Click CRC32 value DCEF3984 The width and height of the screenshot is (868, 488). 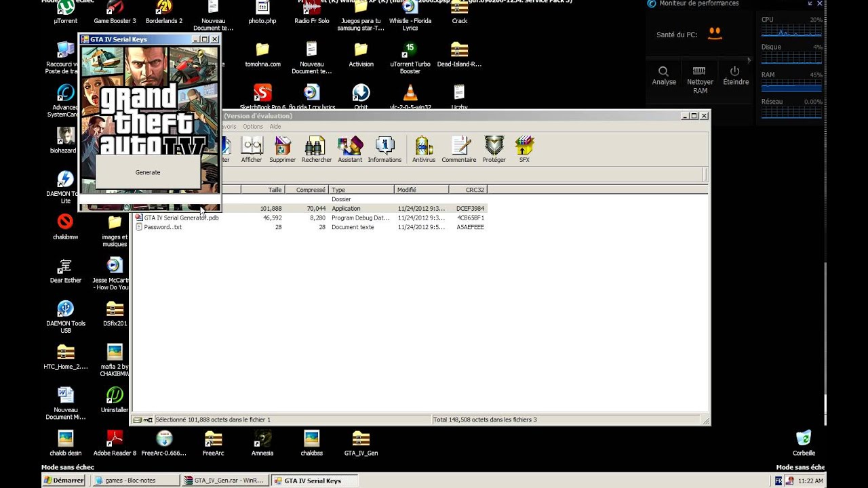coord(470,209)
